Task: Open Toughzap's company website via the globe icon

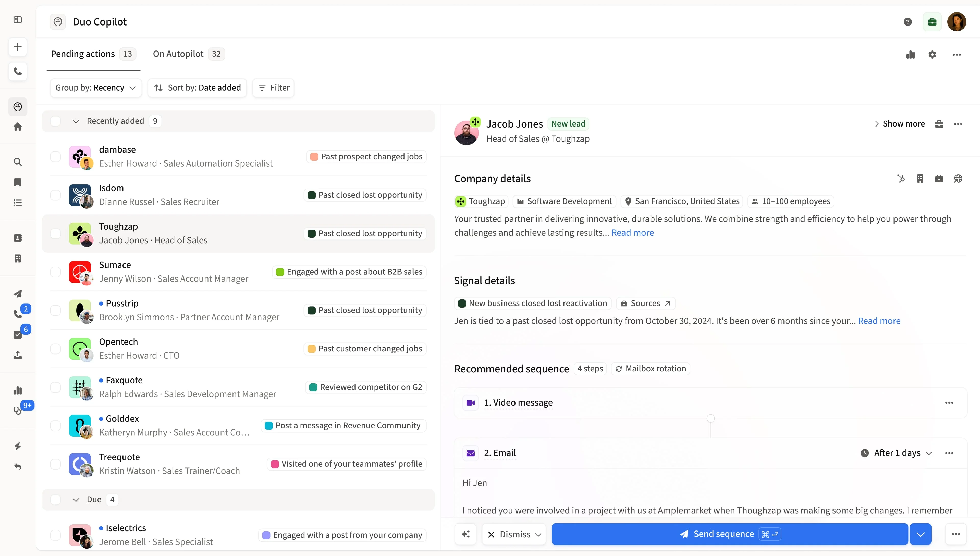Action: (x=958, y=178)
